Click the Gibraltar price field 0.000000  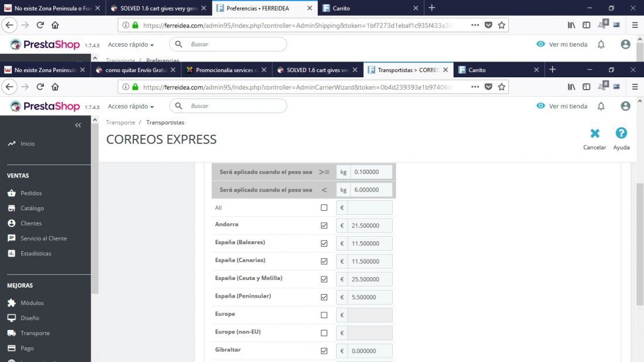370,351
